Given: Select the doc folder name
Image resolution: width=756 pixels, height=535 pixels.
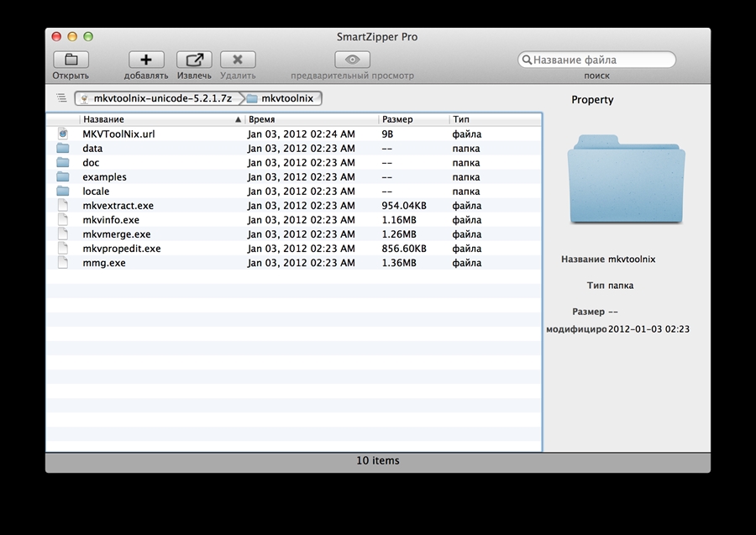Looking at the screenshot, I should [x=91, y=162].
